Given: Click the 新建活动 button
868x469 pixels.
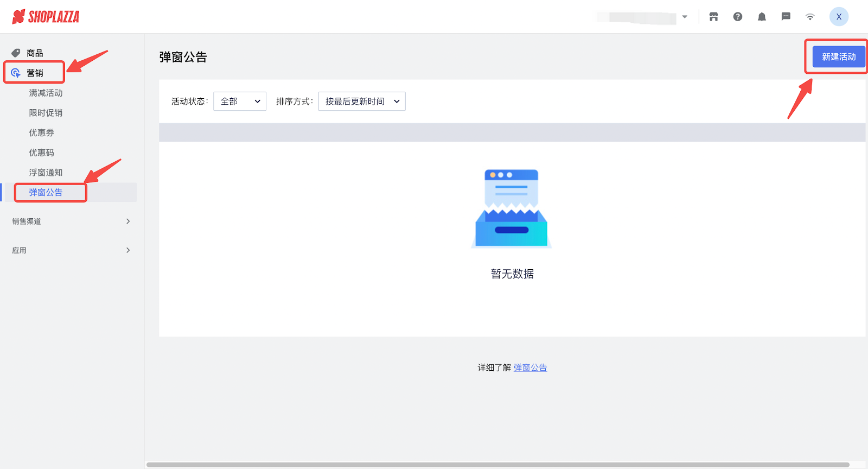Looking at the screenshot, I should 839,57.
